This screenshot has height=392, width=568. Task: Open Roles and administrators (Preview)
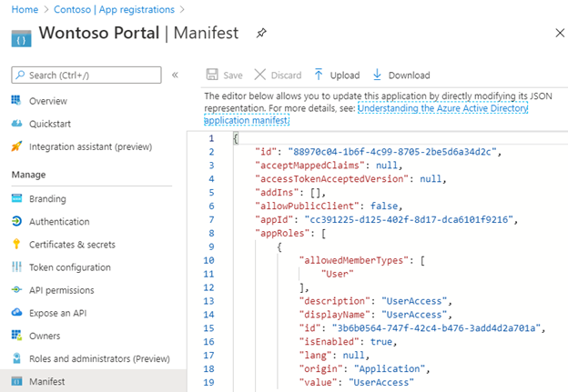point(99,358)
